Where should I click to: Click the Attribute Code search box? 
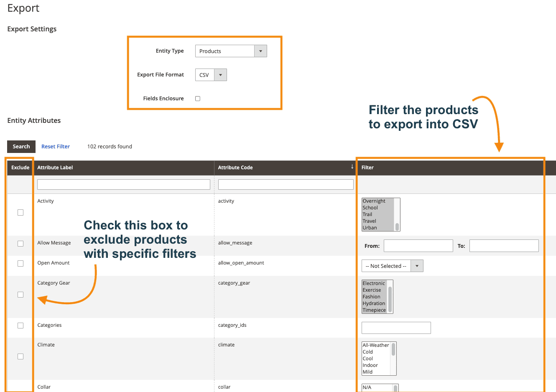pyautogui.click(x=286, y=184)
